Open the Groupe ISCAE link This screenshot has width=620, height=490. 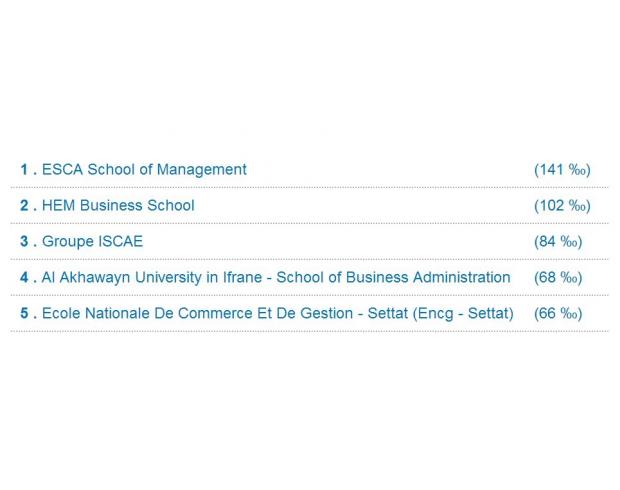pos(92,242)
